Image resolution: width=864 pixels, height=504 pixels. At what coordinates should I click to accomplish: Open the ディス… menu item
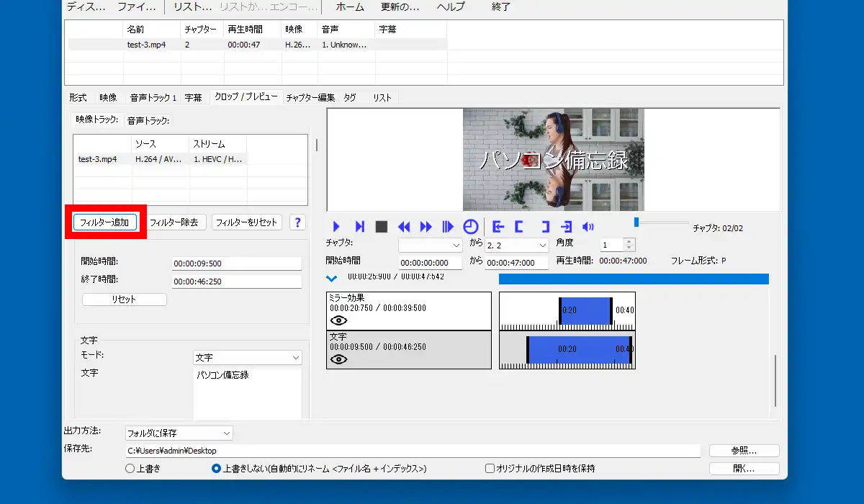point(86,7)
